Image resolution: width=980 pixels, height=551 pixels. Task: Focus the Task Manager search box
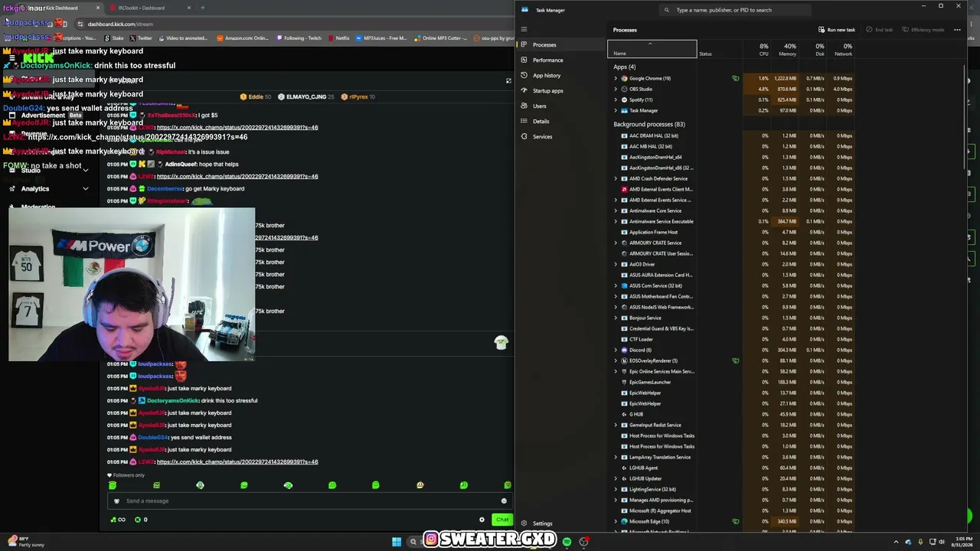tap(735, 10)
